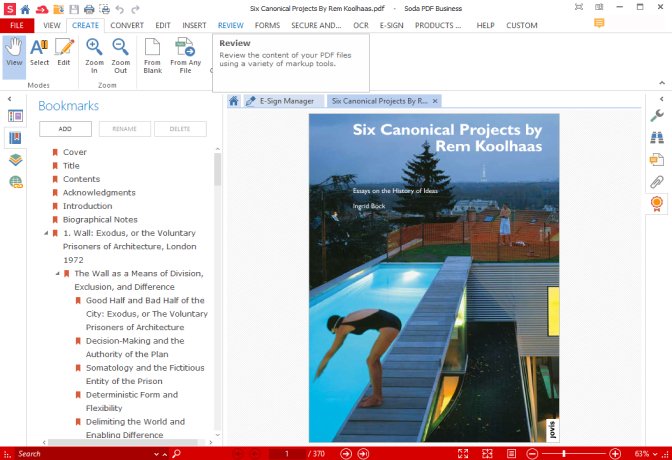This screenshot has width=672, height=460.
Task: Collapse the '1. Wall: Exodus' bookmark
Action: (46, 233)
